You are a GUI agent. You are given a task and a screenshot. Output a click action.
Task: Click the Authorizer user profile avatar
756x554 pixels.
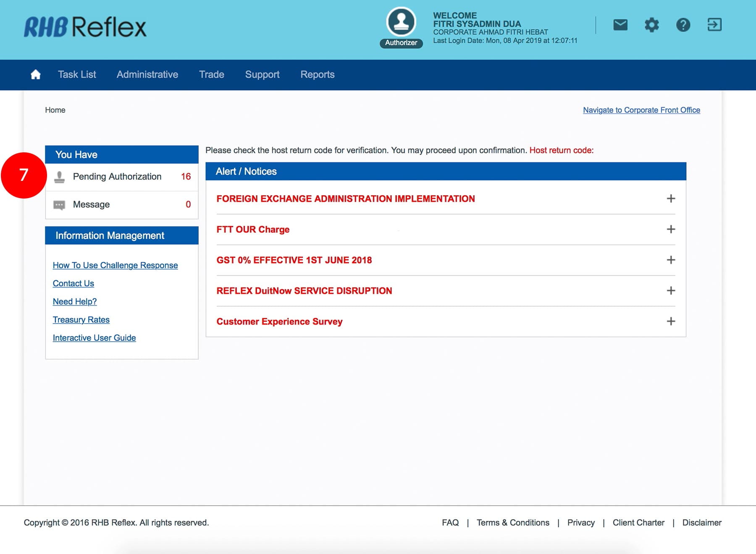tap(401, 22)
